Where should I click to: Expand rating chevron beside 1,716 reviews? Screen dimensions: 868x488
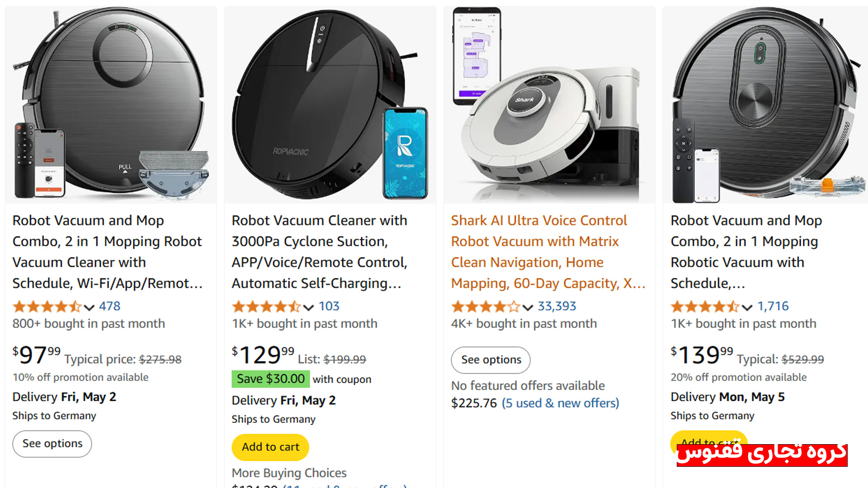[747, 308]
